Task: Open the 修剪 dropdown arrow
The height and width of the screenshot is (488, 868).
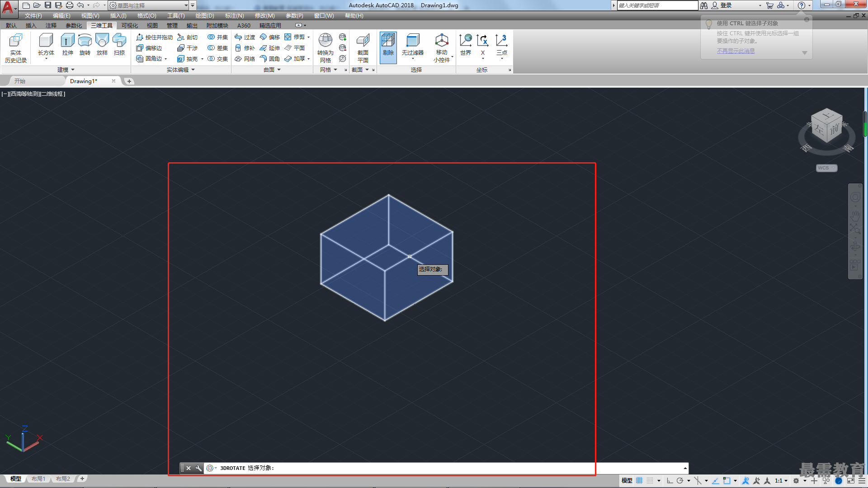Action: [x=309, y=37]
